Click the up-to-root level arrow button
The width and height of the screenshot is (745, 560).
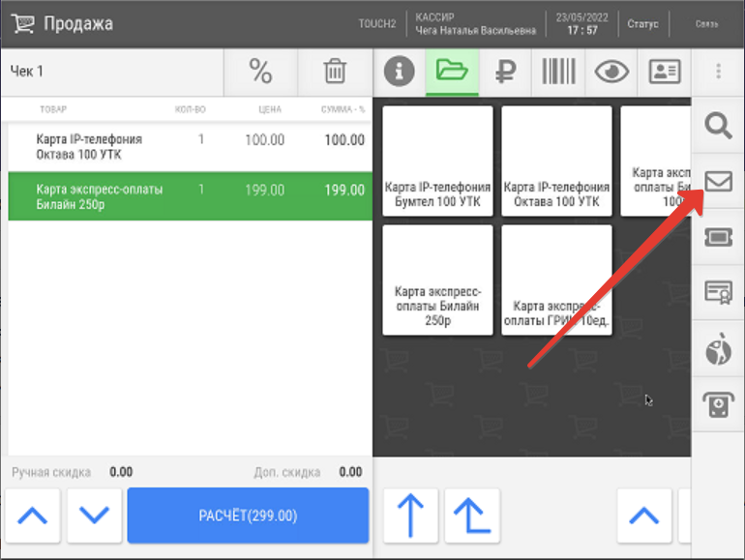(472, 516)
